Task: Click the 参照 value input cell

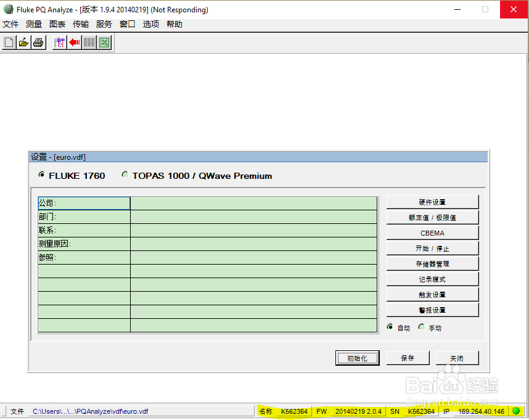Action: (253, 257)
